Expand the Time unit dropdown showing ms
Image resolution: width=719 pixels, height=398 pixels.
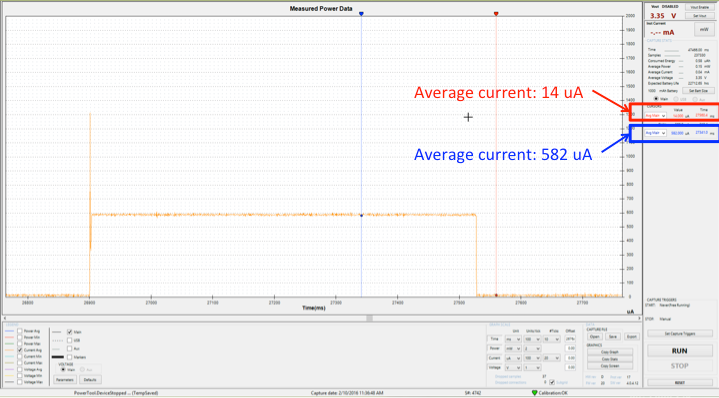[513, 339]
